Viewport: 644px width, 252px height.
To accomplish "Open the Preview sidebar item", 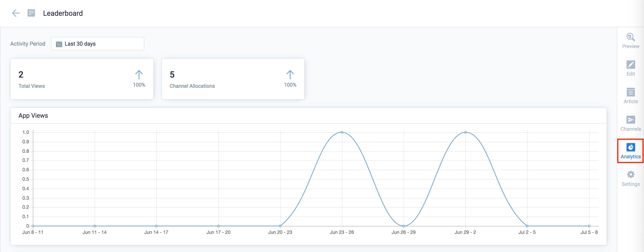I will [630, 41].
